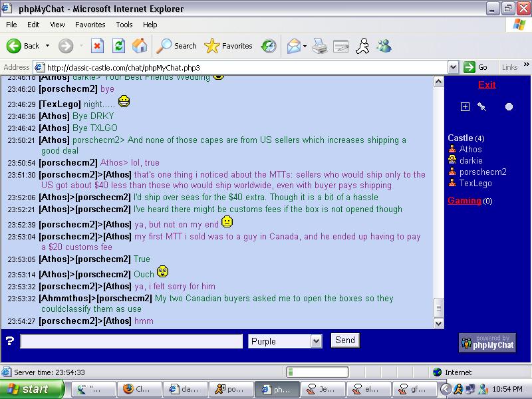532x399 pixels.
Task: Open the Gaming room link
Action: tap(464, 201)
